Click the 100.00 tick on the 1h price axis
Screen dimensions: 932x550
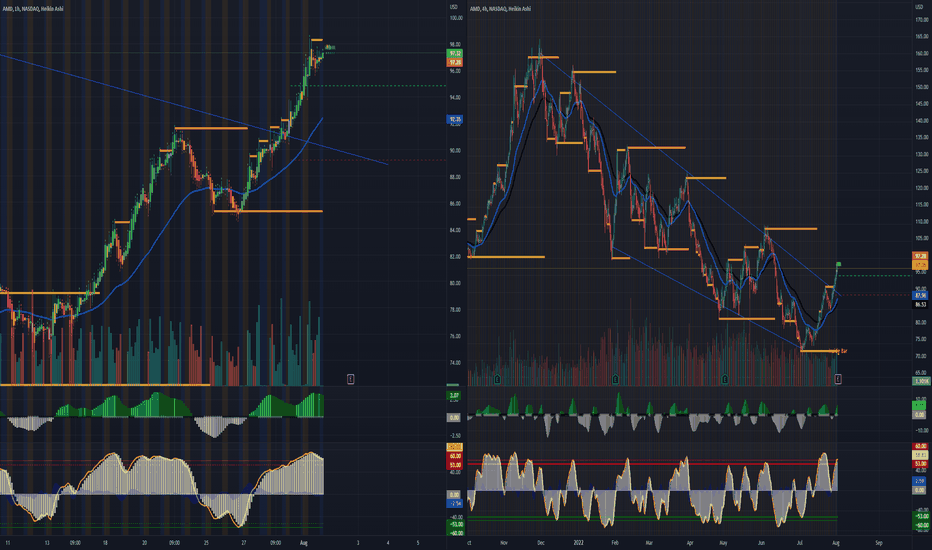click(x=455, y=18)
